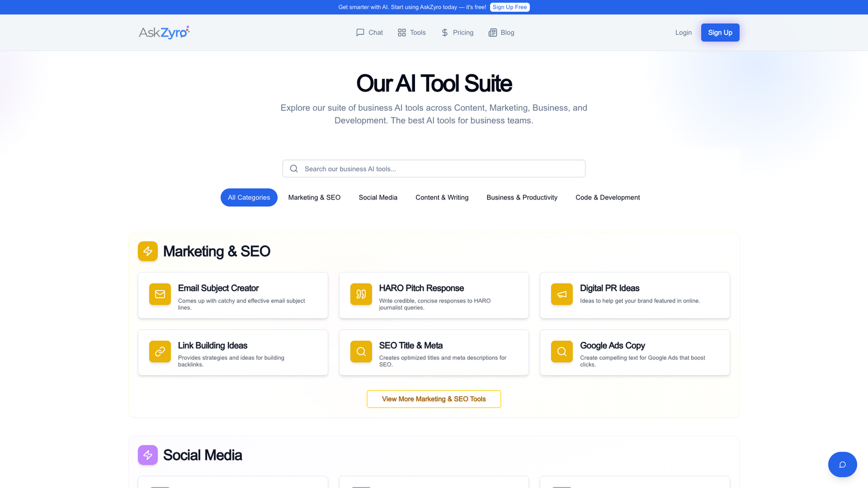Open the Blog navigation link

501,33
